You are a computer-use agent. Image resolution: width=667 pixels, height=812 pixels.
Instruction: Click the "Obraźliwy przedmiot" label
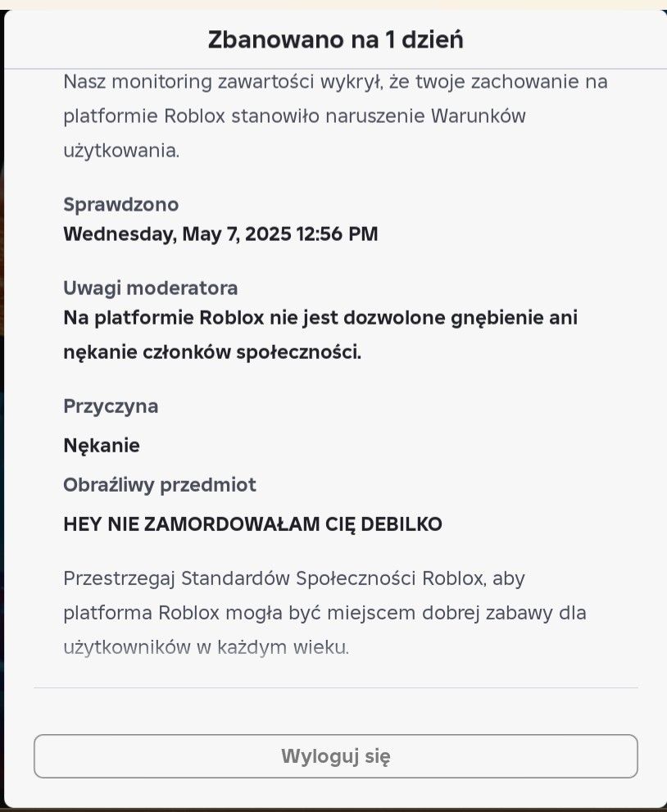pos(160,485)
